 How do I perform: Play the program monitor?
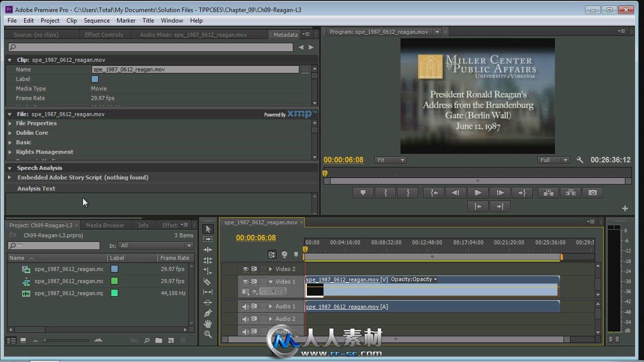click(477, 193)
